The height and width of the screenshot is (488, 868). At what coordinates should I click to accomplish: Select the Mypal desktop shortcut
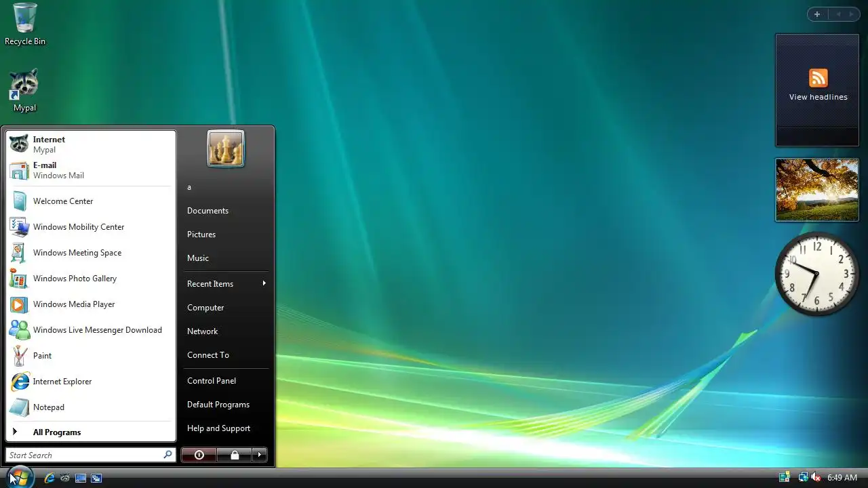click(24, 90)
